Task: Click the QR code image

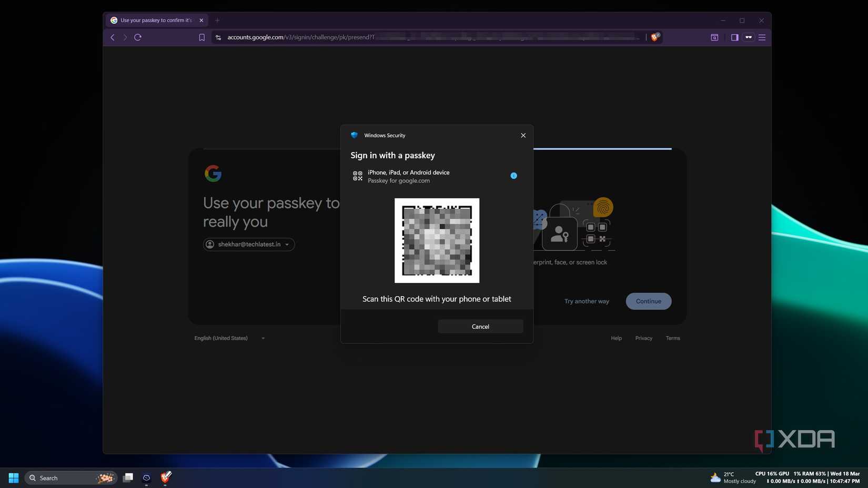Action: (x=437, y=240)
